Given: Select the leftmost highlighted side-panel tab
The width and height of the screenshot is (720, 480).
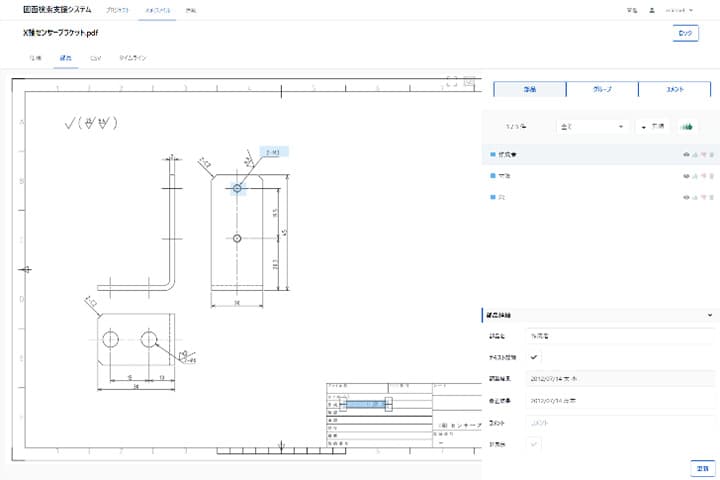Looking at the screenshot, I should tap(530, 89).
